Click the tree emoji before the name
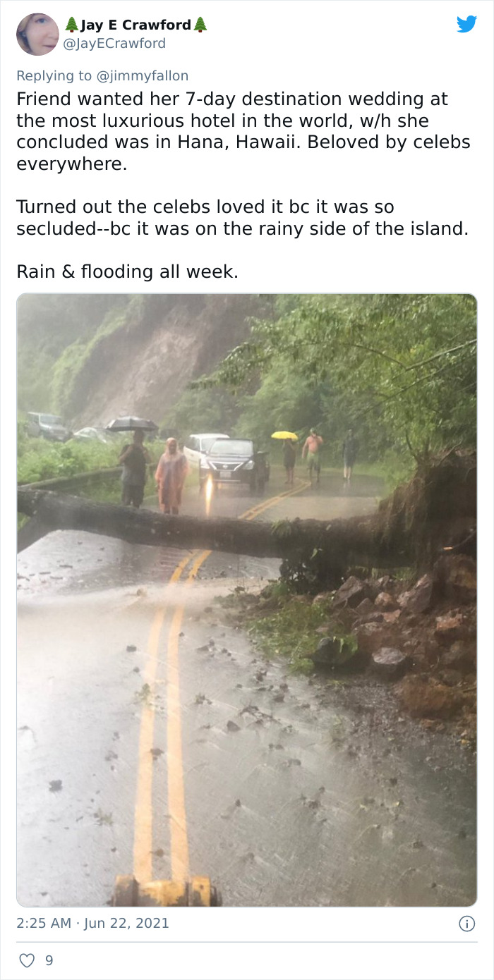 pos(72,25)
